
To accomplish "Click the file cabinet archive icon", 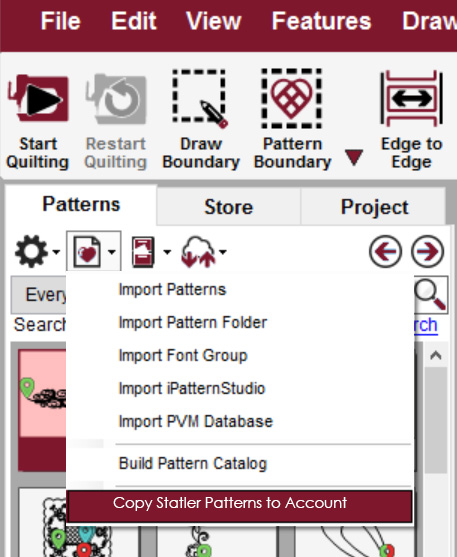I will (x=143, y=252).
